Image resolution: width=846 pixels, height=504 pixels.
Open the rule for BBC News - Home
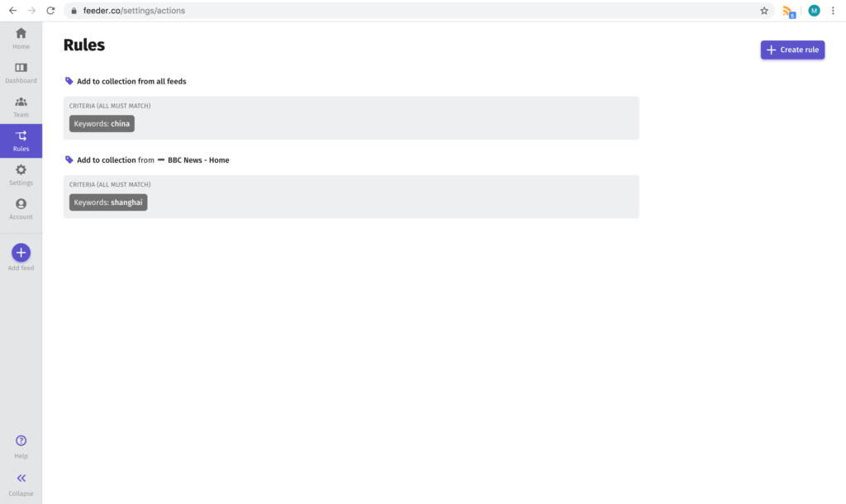pyautogui.click(x=153, y=160)
